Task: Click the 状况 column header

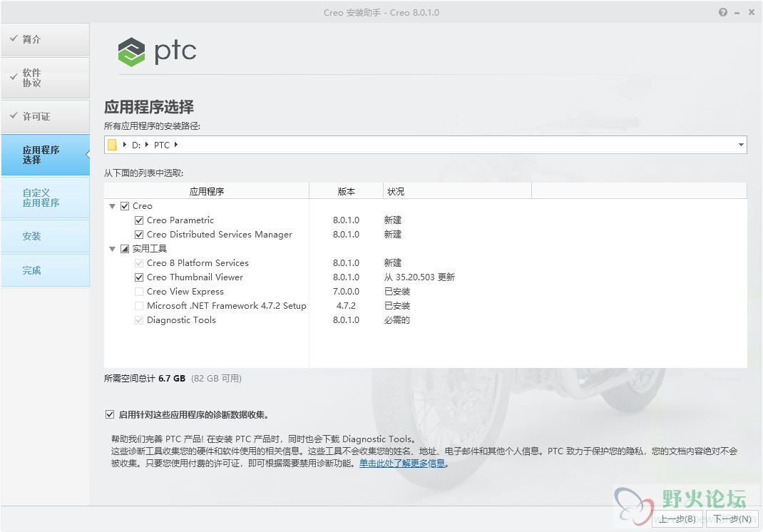Action: coord(457,191)
